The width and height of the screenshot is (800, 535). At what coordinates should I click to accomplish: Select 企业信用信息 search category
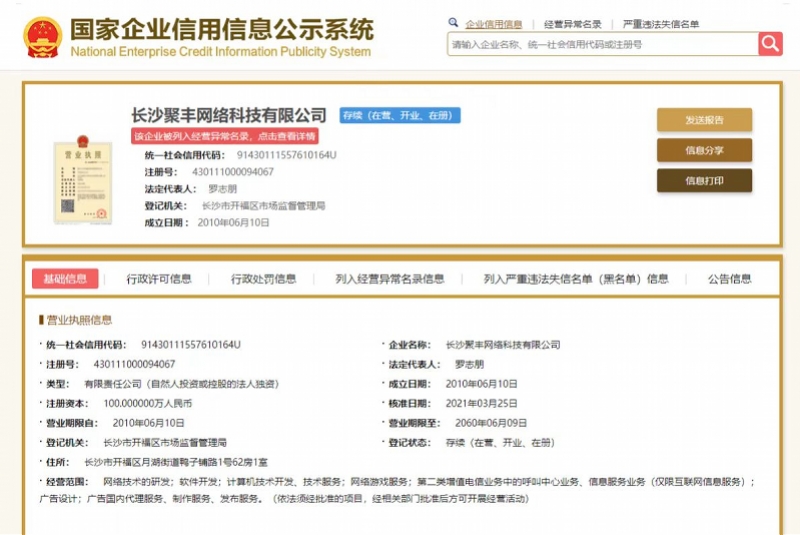(493, 24)
